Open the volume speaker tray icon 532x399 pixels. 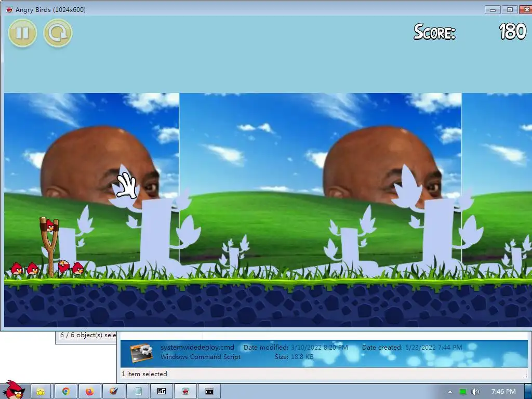(475, 392)
